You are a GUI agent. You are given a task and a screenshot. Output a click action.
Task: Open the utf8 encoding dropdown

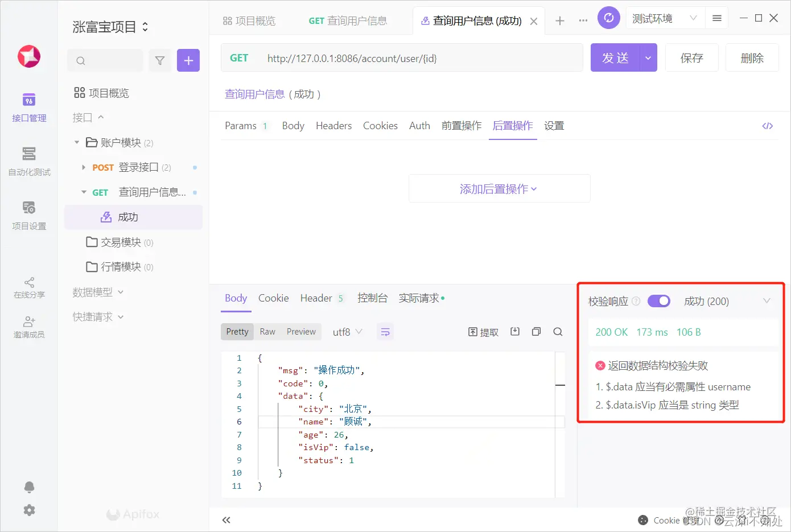[x=347, y=332]
